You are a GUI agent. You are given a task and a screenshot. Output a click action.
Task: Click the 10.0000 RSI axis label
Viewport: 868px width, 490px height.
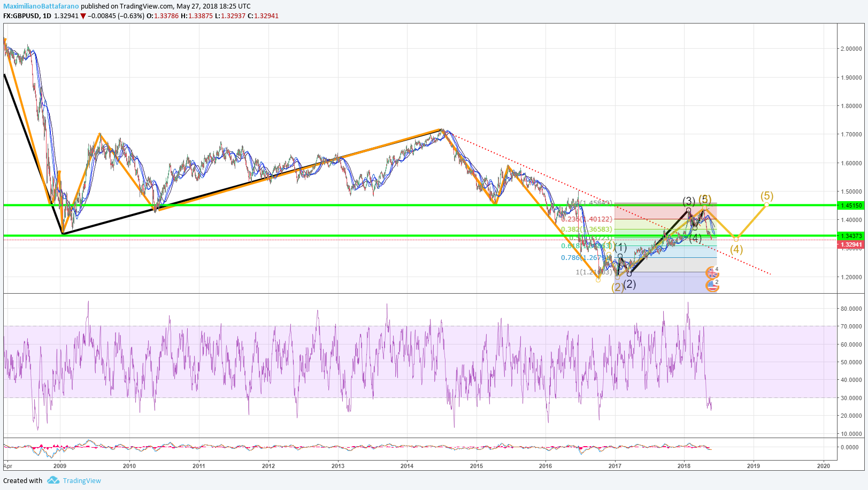click(x=851, y=434)
